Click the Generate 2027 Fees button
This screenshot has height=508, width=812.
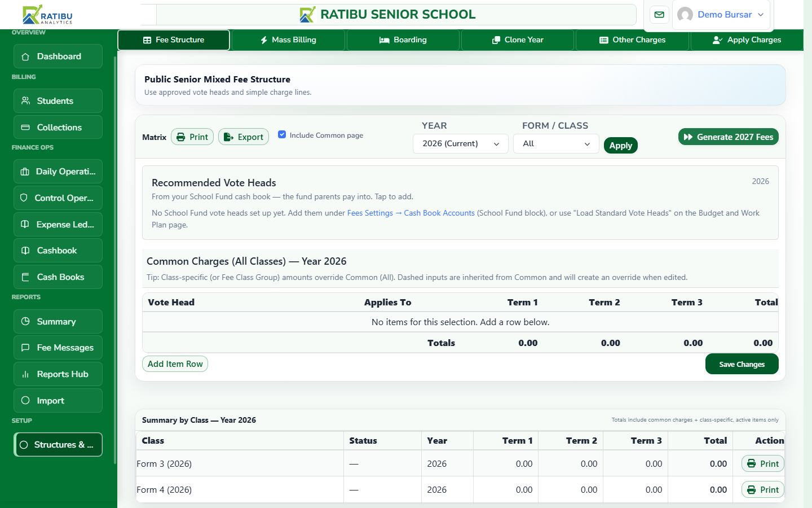coord(729,137)
